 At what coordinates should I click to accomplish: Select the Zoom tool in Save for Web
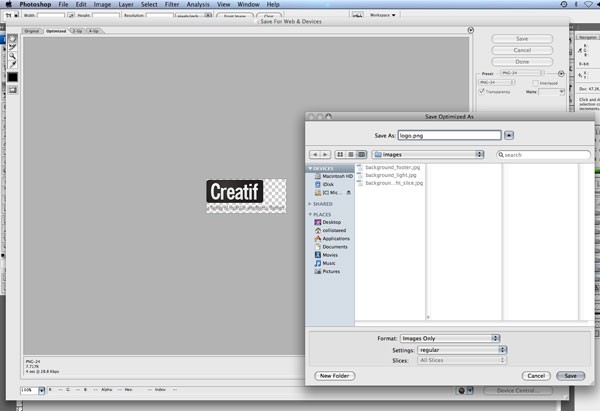(13, 56)
